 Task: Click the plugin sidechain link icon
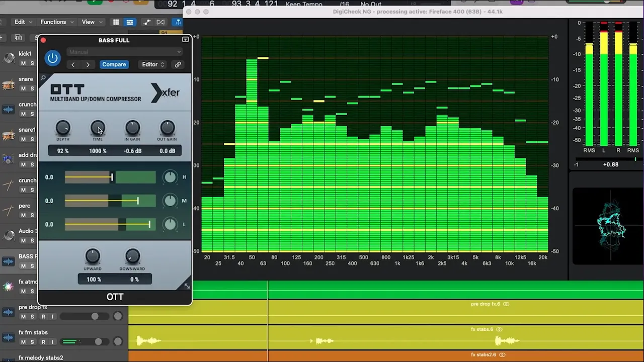[178, 64]
